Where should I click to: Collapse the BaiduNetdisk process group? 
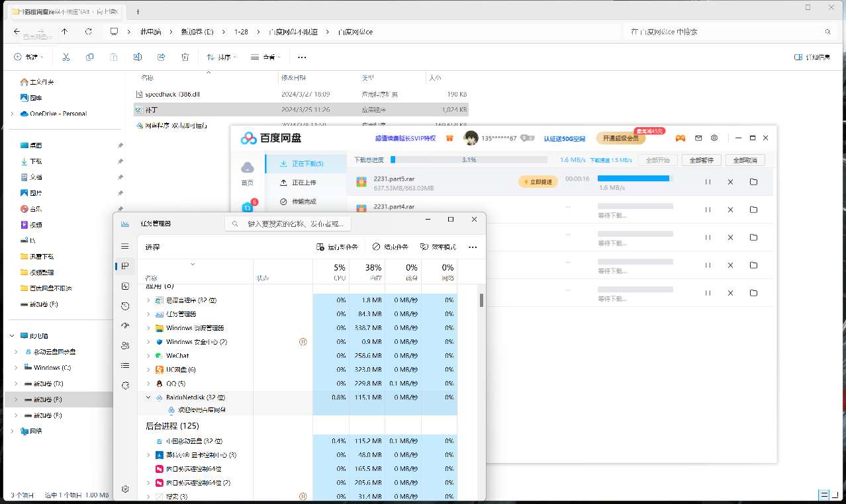tap(148, 398)
